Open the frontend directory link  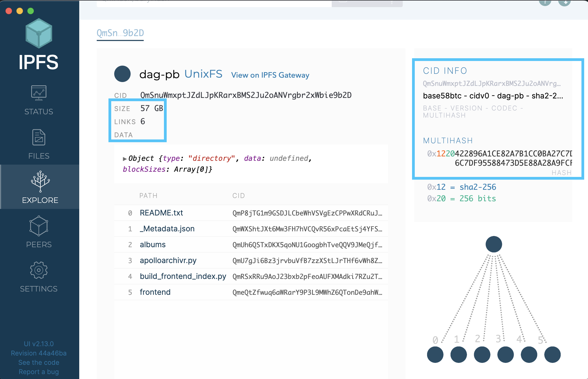155,292
